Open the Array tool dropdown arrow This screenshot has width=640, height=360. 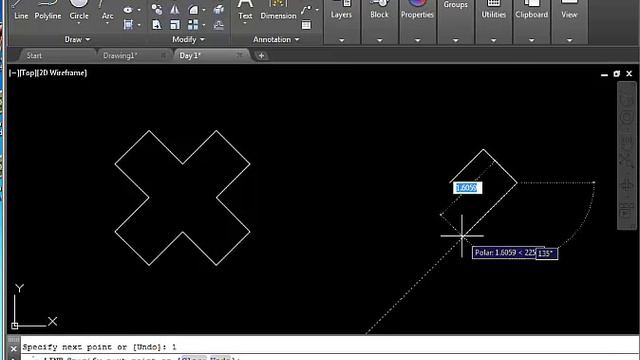(x=204, y=25)
